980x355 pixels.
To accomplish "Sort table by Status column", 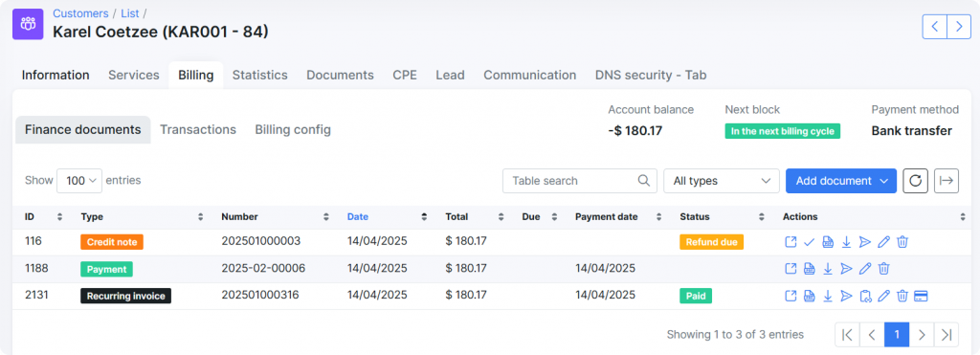I will (723, 217).
